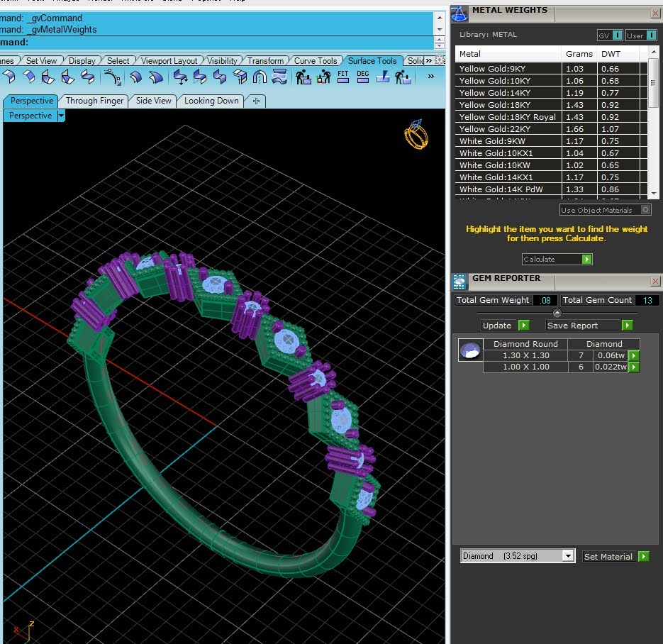Click the Metal Weights panel scale icon
This screenshot has width=663, height=644.
click(459, 13)
